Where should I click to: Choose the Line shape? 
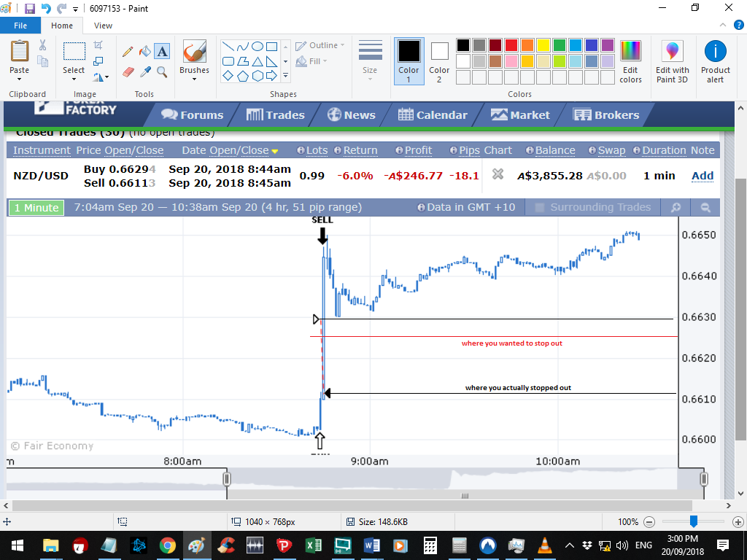(x=228, y=46)
